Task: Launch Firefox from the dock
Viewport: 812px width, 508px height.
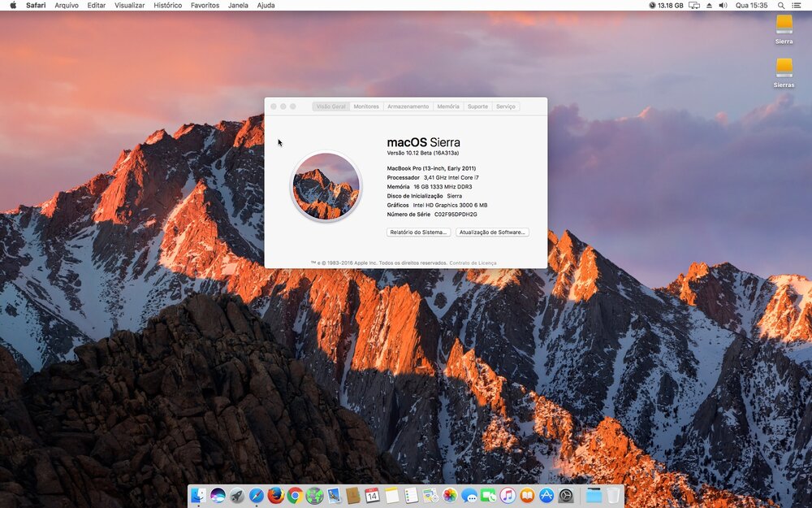Action: (276, 495)
